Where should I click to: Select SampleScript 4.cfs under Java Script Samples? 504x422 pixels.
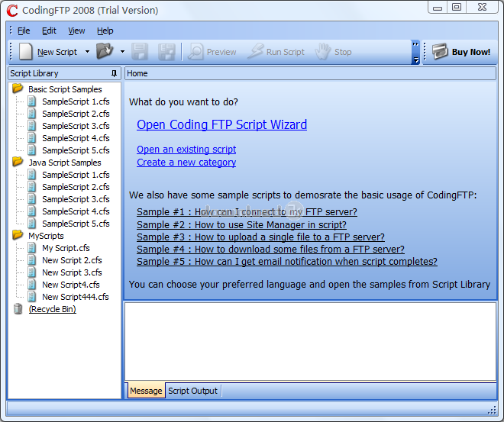[76, 211]
